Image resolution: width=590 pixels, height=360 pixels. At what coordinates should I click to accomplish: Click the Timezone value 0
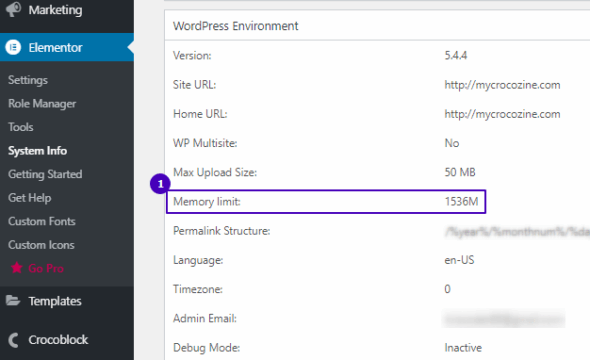pos(447,289)
